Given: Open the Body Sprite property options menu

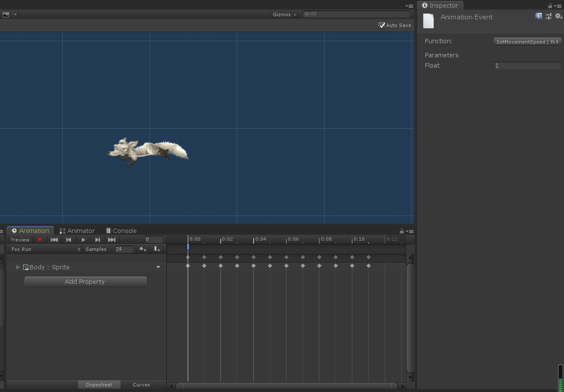Looking at the screenshot, I should point(158,267).
